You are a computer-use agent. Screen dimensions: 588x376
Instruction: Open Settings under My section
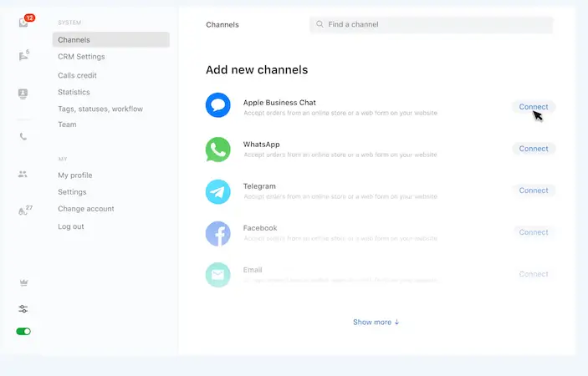(72, 192)
